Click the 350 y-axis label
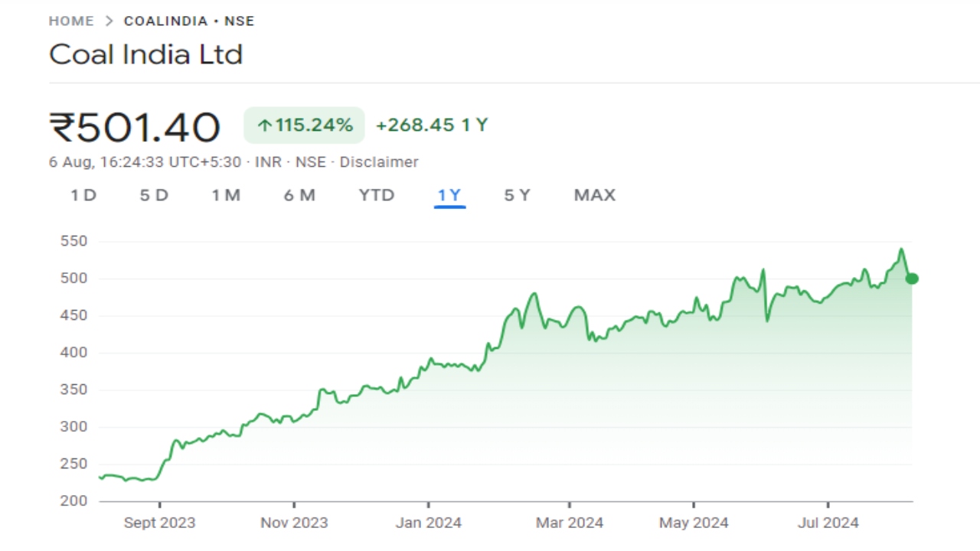This screenshot has height=551, width=980. coord(74,390)
